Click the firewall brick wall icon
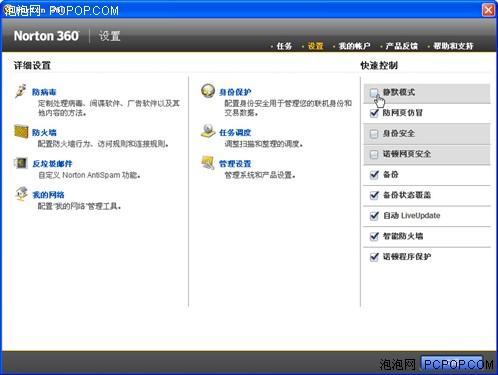 tap(21, 131)
